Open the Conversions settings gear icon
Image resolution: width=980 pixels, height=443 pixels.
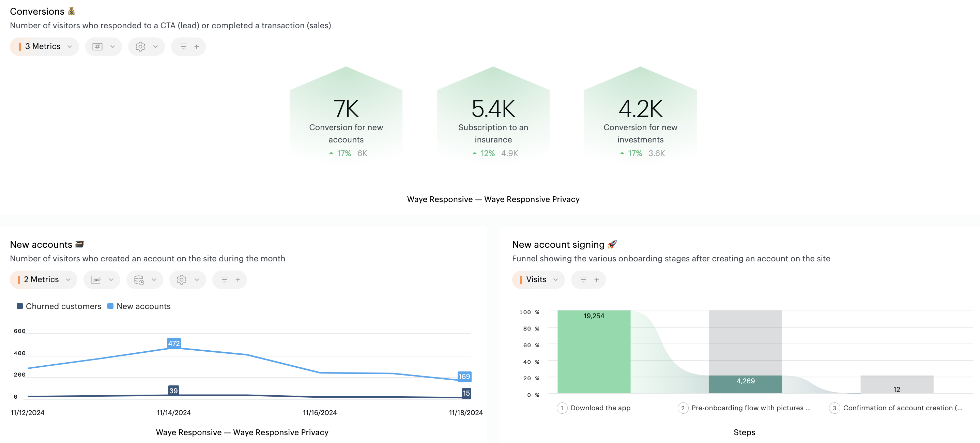pos(140,46)
